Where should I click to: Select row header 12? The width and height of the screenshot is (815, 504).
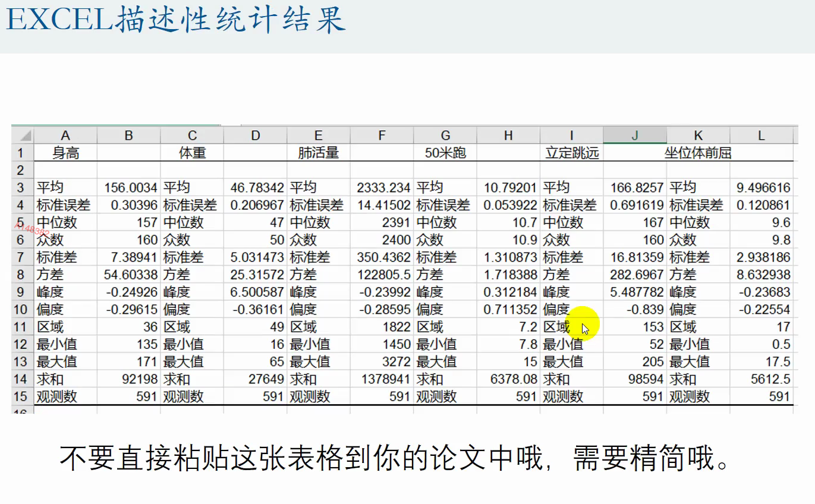23,344
